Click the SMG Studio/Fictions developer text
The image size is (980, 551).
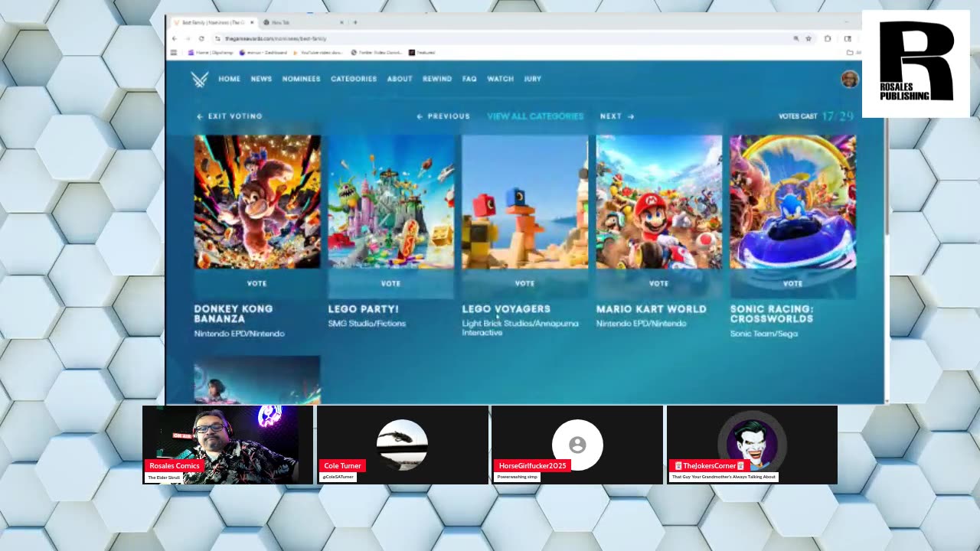tap(367, 324)
